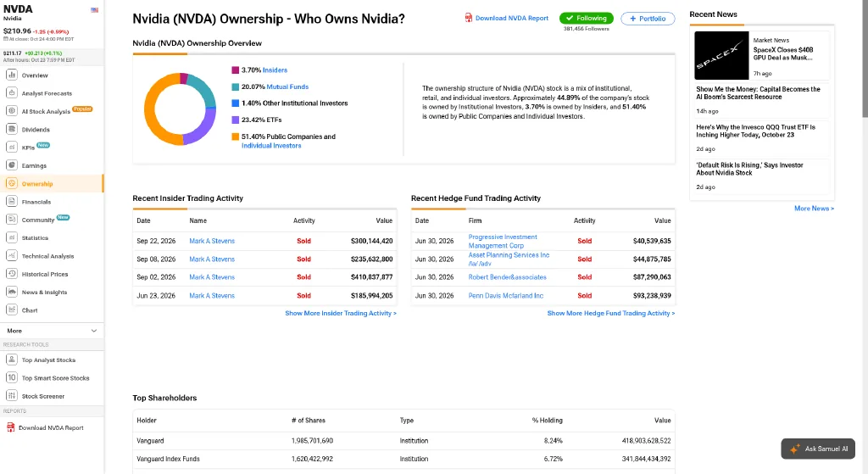Toggle the Following button for NVDA
Screen dimensions: 868x474
[x=587, y=19]
